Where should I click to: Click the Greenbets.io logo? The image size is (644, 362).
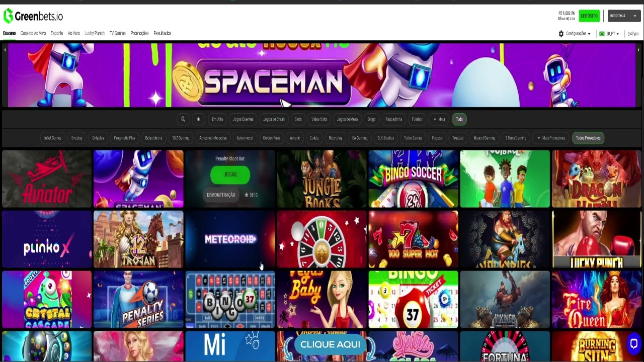point(33,16)
